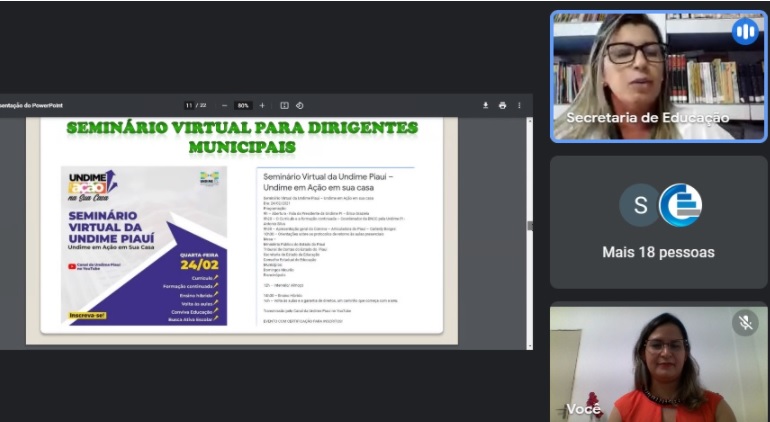
Task: Click the rotate document icon
Action: (x=300, y=105)
